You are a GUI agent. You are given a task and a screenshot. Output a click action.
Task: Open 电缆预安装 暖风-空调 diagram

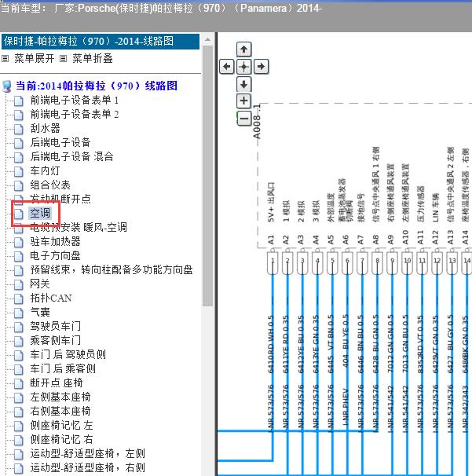coord(79,227)
